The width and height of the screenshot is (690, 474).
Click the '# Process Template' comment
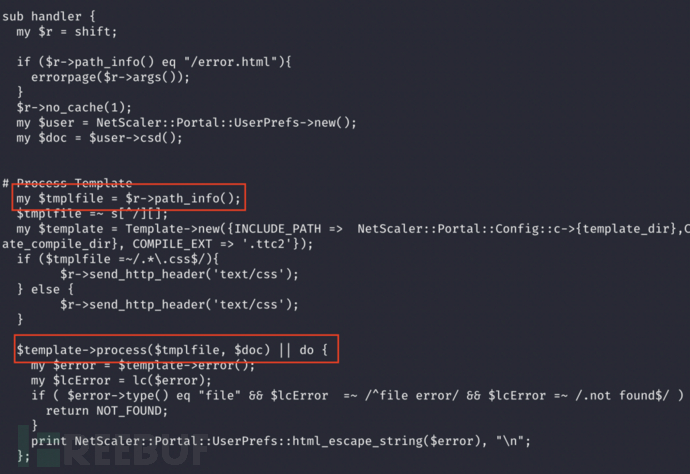67,183
